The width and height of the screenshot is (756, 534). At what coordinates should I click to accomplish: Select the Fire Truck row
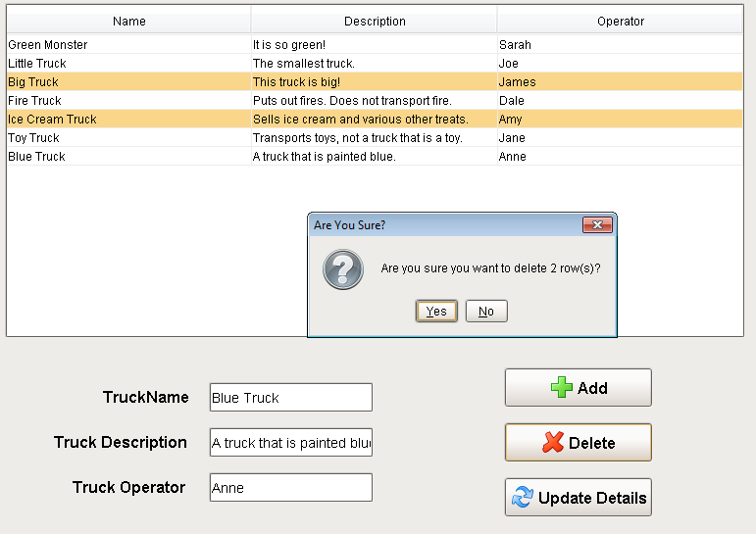pyautogui.click(x=375, y=101)
